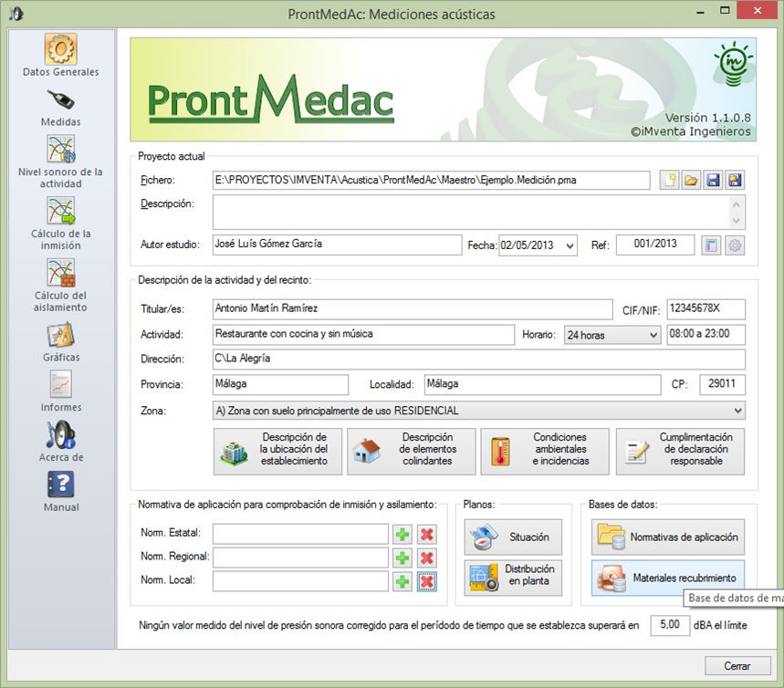
Task: Open an existing project file
Action: (691, 180)
